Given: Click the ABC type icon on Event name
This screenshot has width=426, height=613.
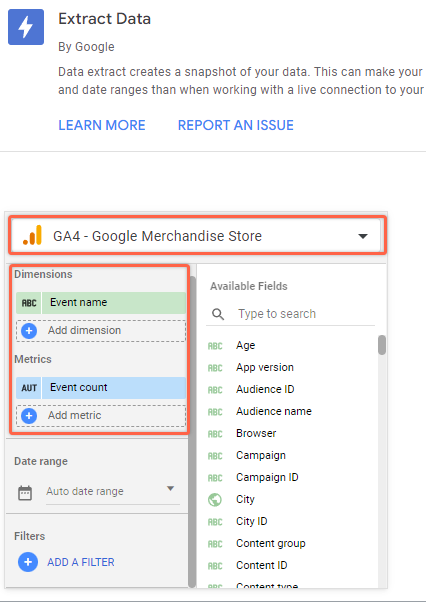Looking at the screenshot, I should pyautogui.click(x=29, y=303).
